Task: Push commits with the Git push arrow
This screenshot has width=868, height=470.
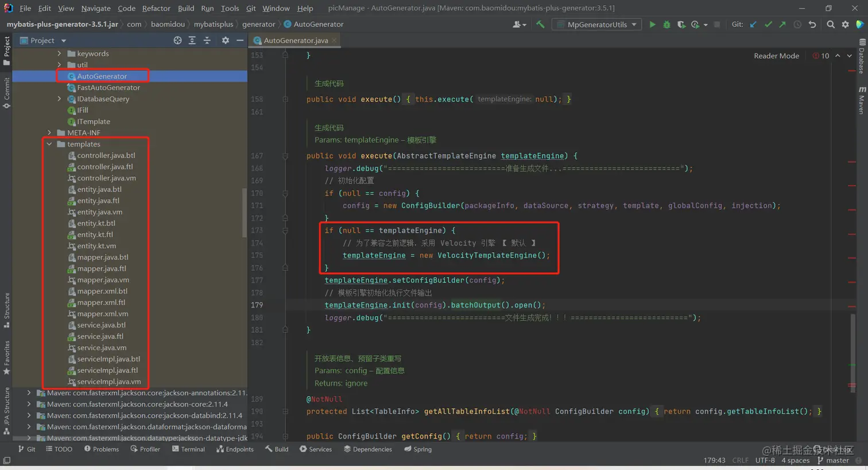Action: click(x=782, y=25)
